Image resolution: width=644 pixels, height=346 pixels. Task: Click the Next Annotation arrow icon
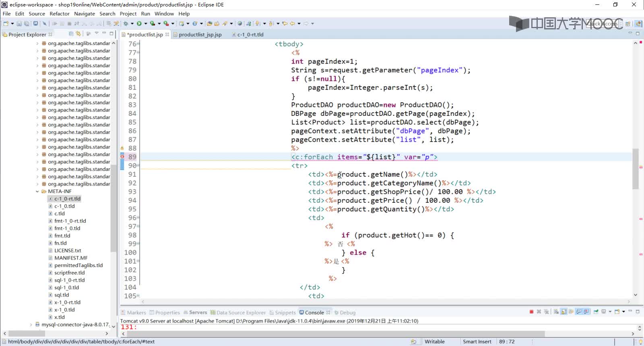[x=257, y=23]
